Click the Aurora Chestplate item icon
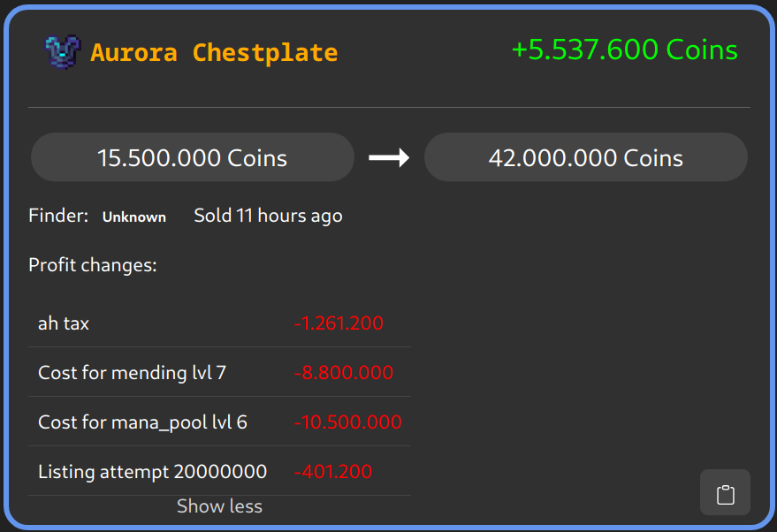The height and width of the screenshot is (532, 777). [x=63, y=53]
